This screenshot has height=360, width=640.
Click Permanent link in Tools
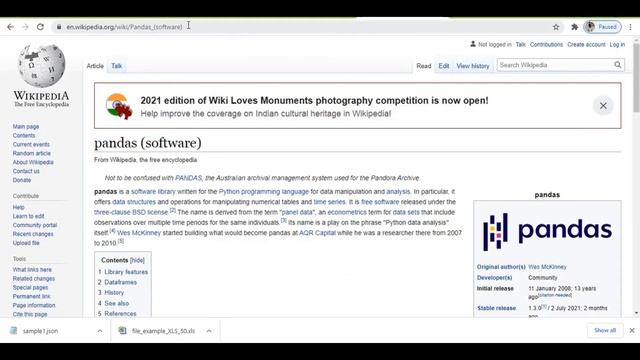tap(31, 297)
